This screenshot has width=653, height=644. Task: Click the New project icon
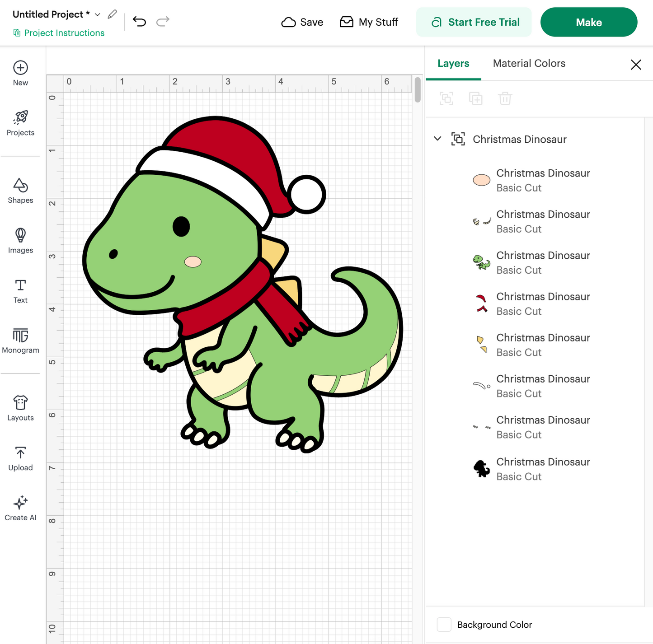click(20, 68)
